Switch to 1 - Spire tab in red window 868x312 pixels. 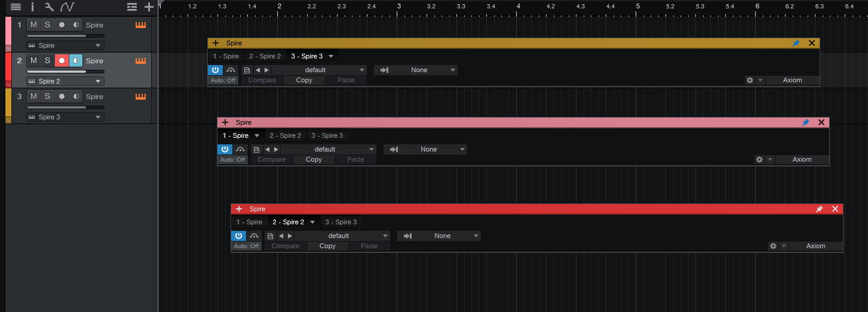point(249,222)
